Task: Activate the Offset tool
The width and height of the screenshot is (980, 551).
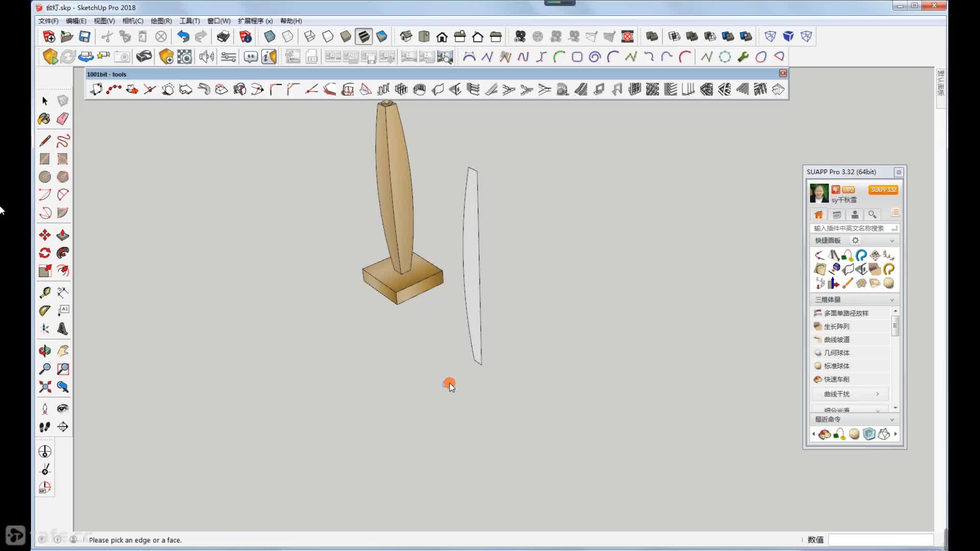Action: [x=63, y=271]
